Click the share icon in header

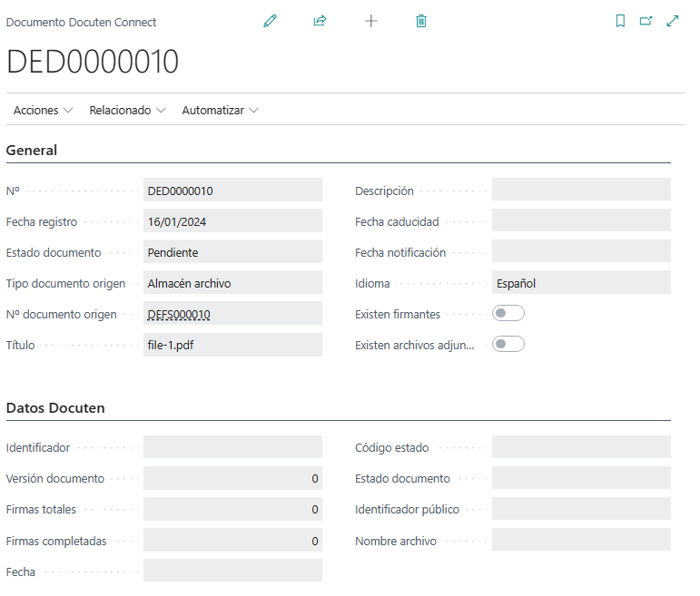(x=320, y=21)
